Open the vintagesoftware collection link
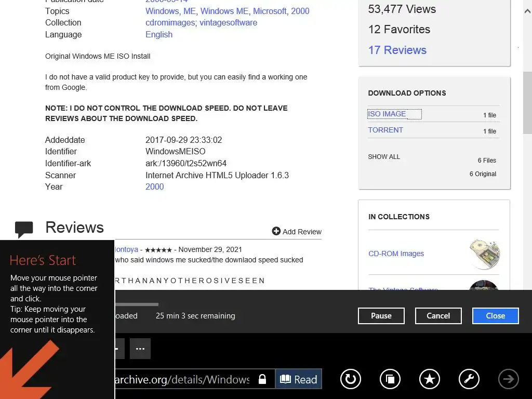The width and height of the screenshot is (532, 399). point(229,23)
